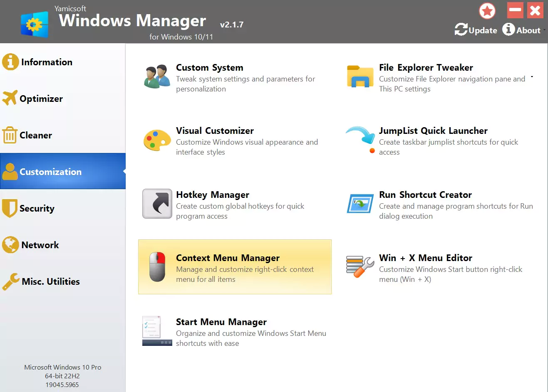The height and width of the screenshot is (392, 548).
Task: Click the Network globe icon
Action: tap(10, 245)
